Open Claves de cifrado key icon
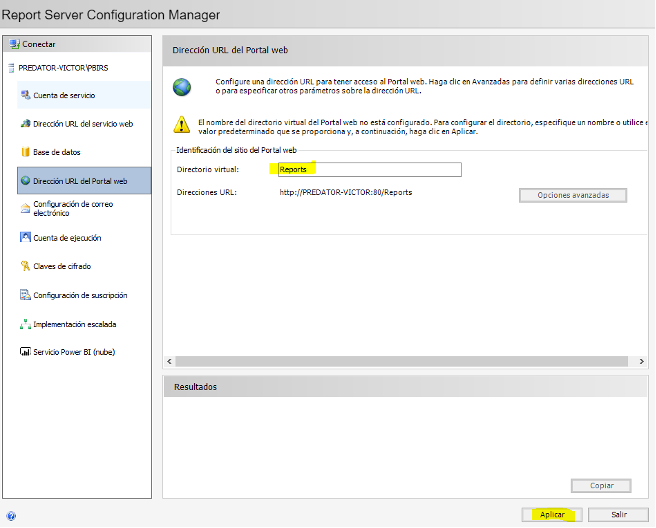656x528 pixels. [25, 266]
